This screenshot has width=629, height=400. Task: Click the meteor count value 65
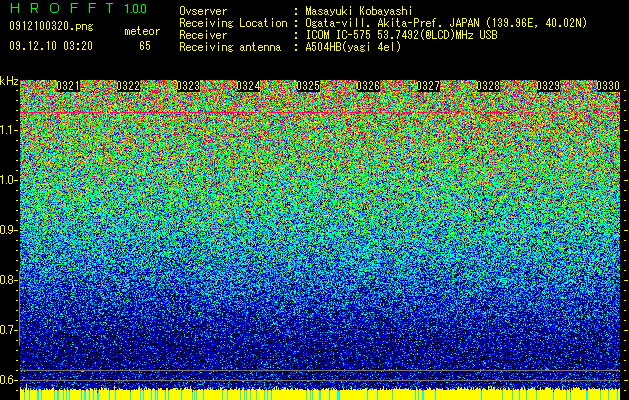145,46
